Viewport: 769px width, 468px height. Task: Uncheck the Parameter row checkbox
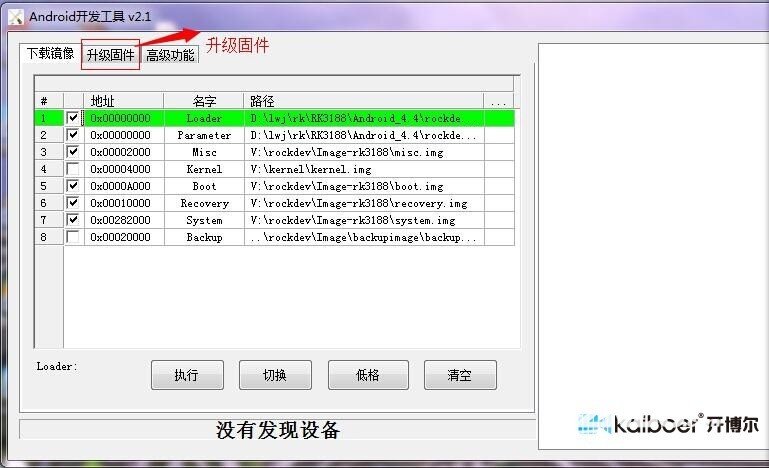click(x=73, y=135)
